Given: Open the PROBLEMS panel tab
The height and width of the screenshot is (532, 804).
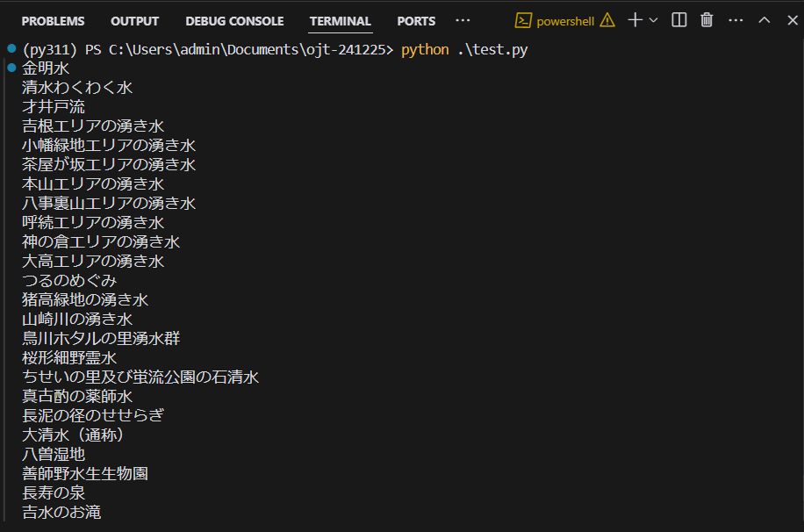Looking at the screenshot, I should pyautogui.click(x=53, y=21).
